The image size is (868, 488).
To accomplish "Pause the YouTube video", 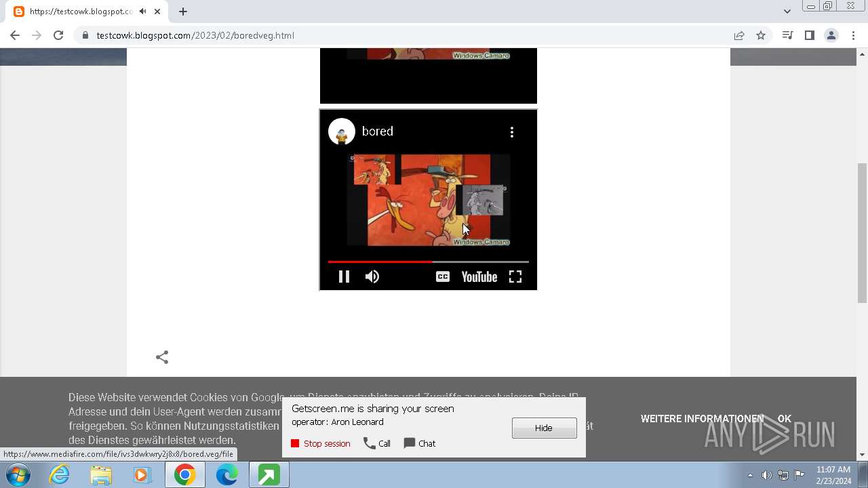I will [344, 277].
